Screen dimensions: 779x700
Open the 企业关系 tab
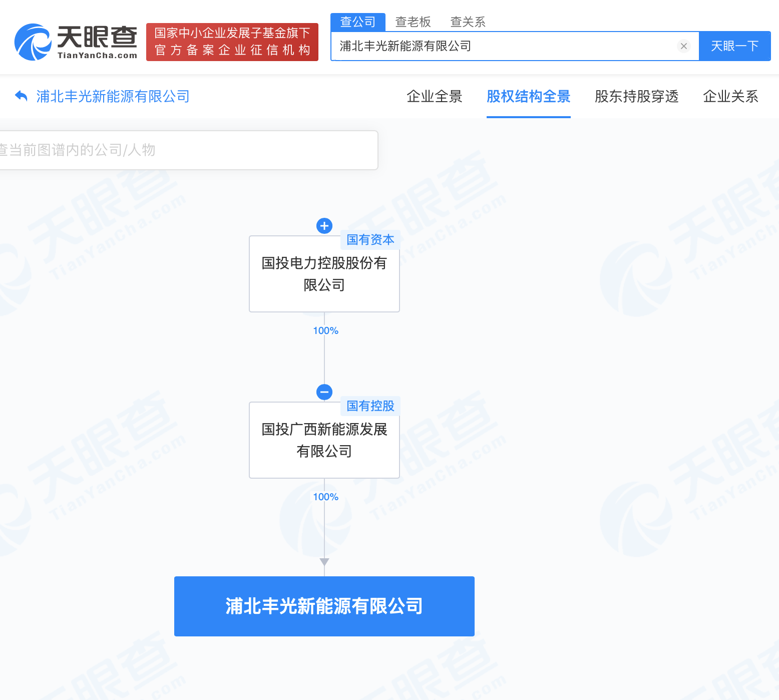(x=731, y=96)
